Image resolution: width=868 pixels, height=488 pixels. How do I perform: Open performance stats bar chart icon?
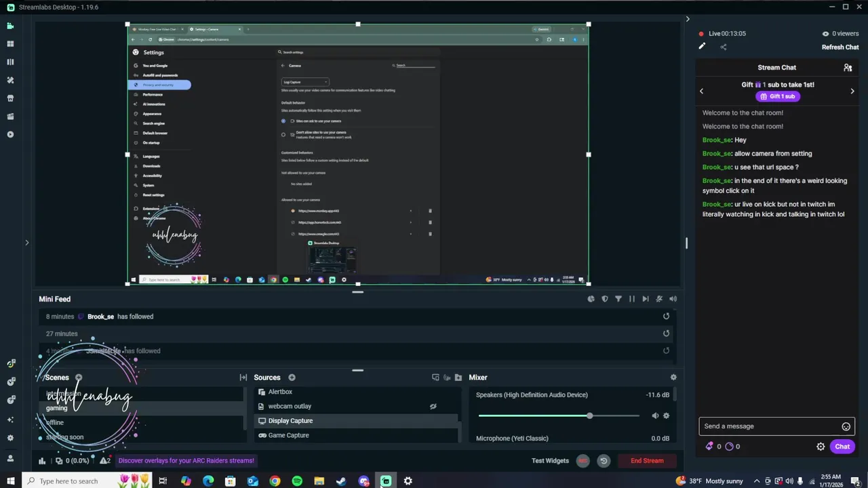coord(42,461)
